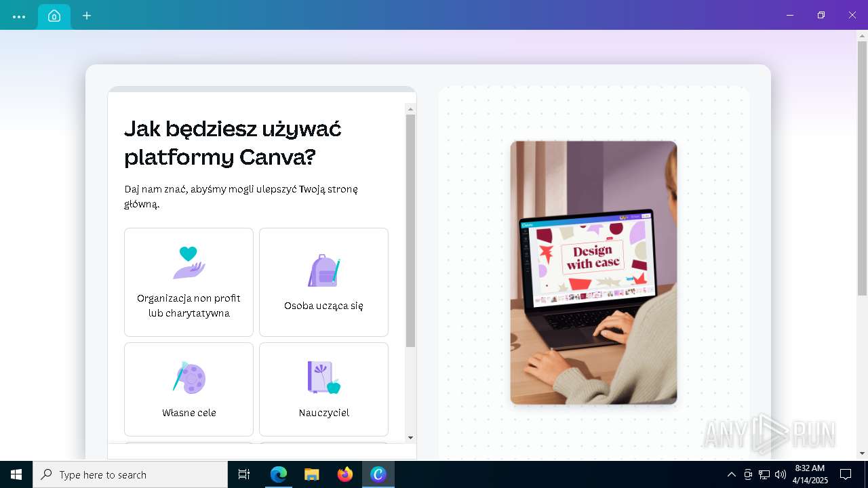Image resolution: width=868 pixels, height=488 pixels.
Task: Close the Canva window
Action: [852, 15]
